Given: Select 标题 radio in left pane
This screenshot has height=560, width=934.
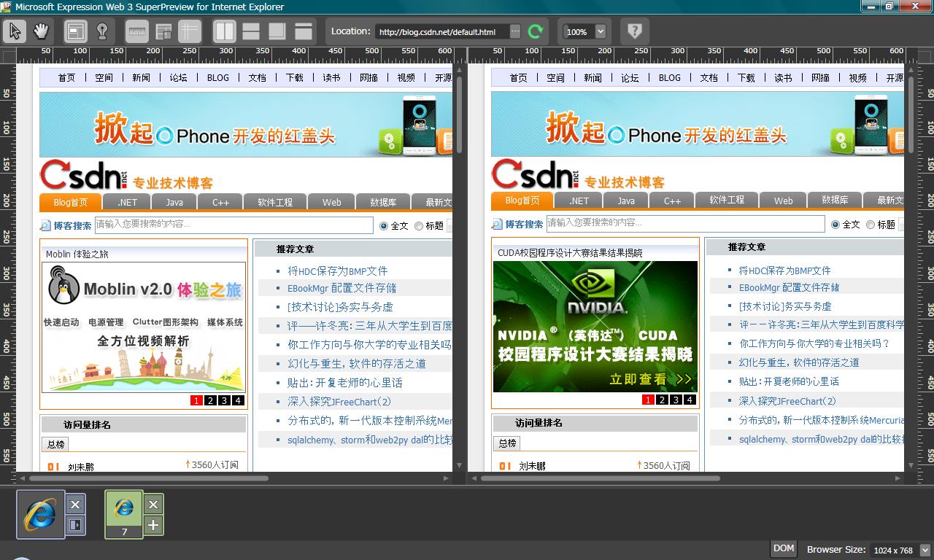Looking at the screenshot, I should pos(419,226).
